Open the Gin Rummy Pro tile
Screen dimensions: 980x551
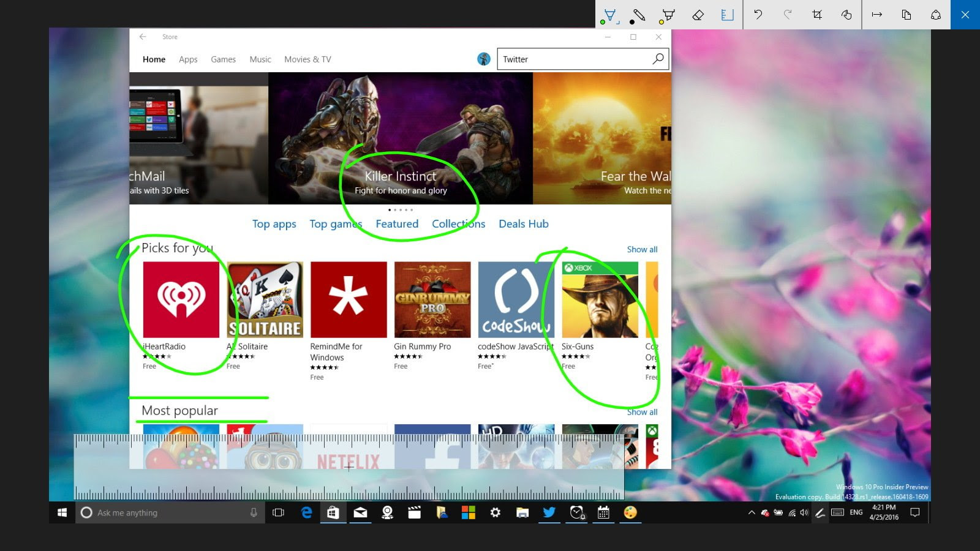pyautogui.click(x=432, y=315)
